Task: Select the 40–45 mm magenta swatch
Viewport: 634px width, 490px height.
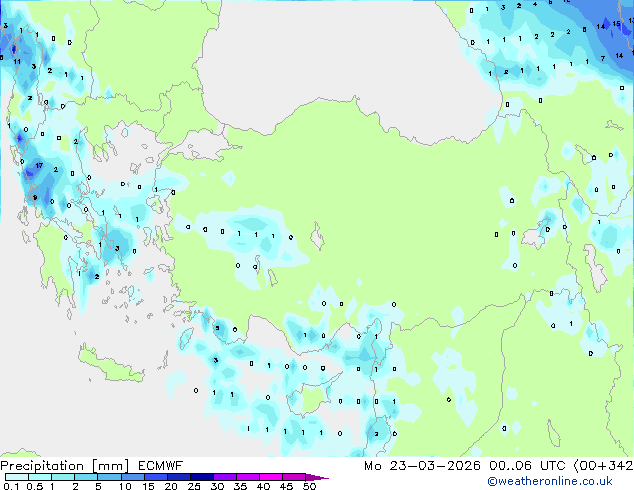Action: [271, 477]
